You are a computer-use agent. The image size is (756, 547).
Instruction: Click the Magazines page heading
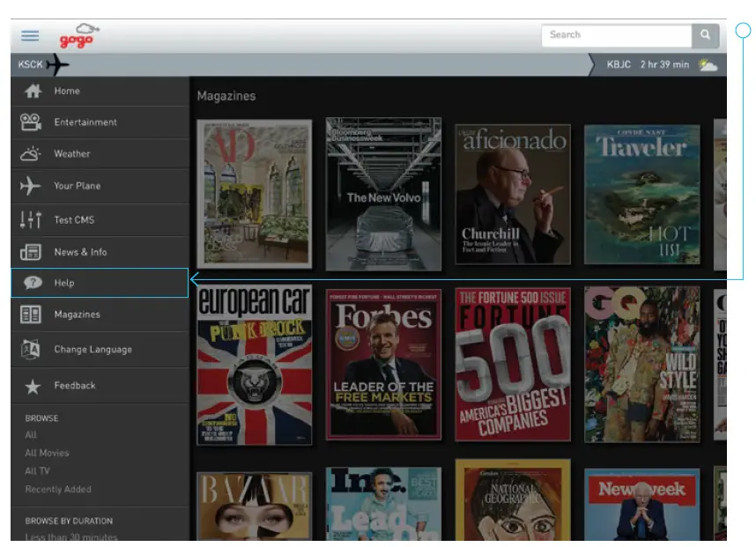point(226,96)
